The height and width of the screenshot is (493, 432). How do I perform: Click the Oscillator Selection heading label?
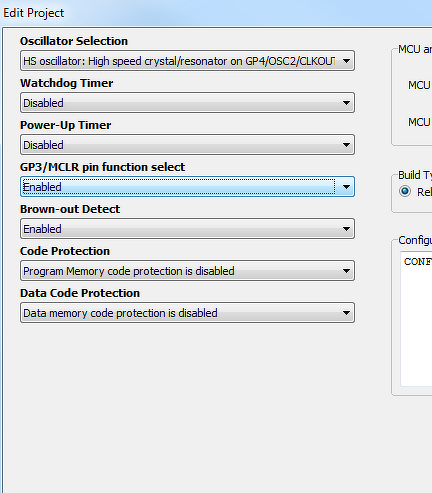pyautogui.click(x=74, y=41)
